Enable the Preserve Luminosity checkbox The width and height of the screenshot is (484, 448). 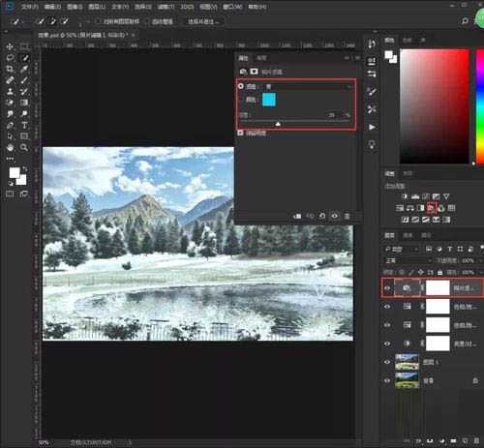(240, 133)
